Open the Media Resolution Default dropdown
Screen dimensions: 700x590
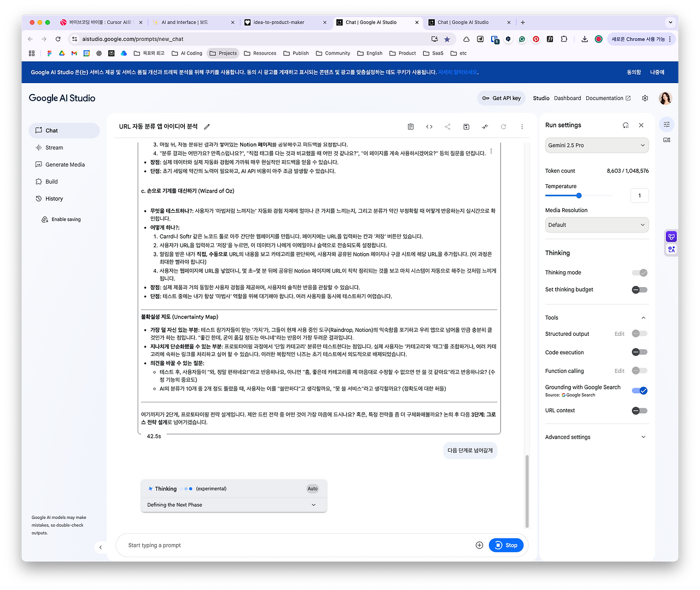tap(597, 225)
